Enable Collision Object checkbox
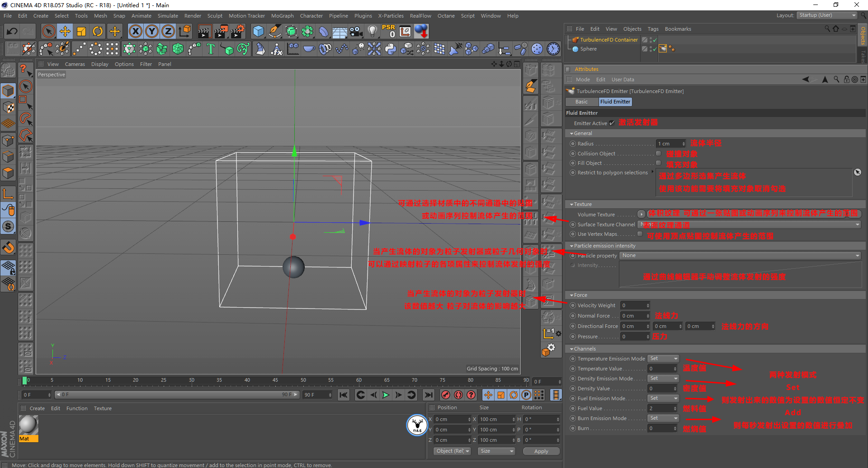Image resolution: width=868 pixels, height=468 pixels. [x=659, y=154]
